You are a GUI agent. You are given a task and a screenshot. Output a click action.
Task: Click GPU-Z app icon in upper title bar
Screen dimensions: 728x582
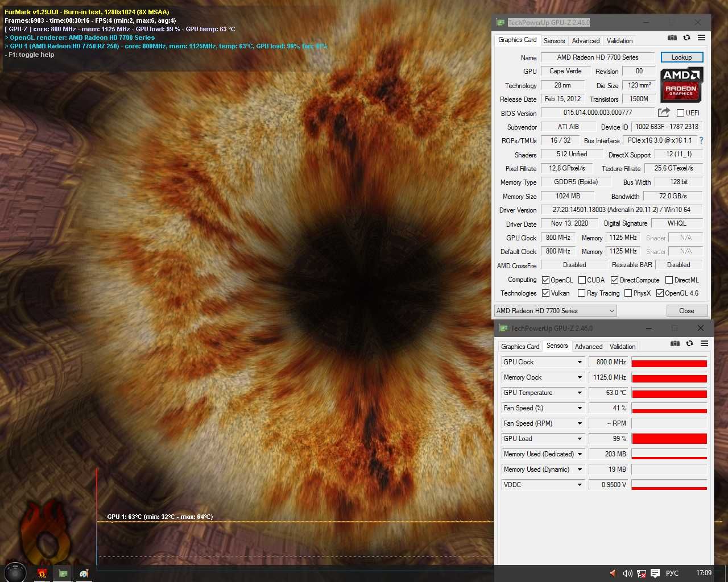click(x=500, y=22)
